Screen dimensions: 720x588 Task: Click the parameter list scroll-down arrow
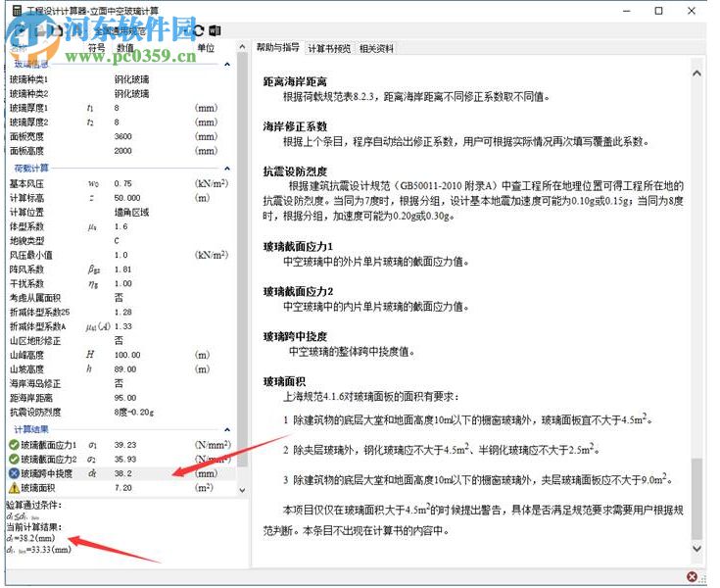click(243, 490)
